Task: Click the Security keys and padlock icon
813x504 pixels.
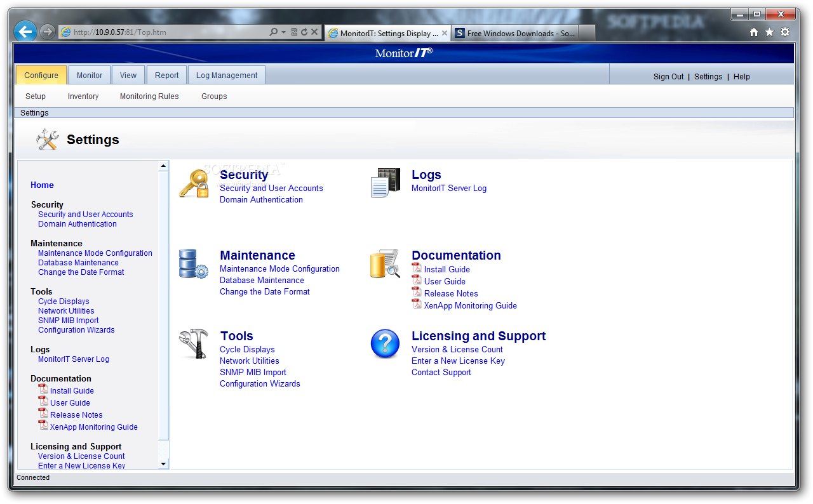Action: [194, 183]
